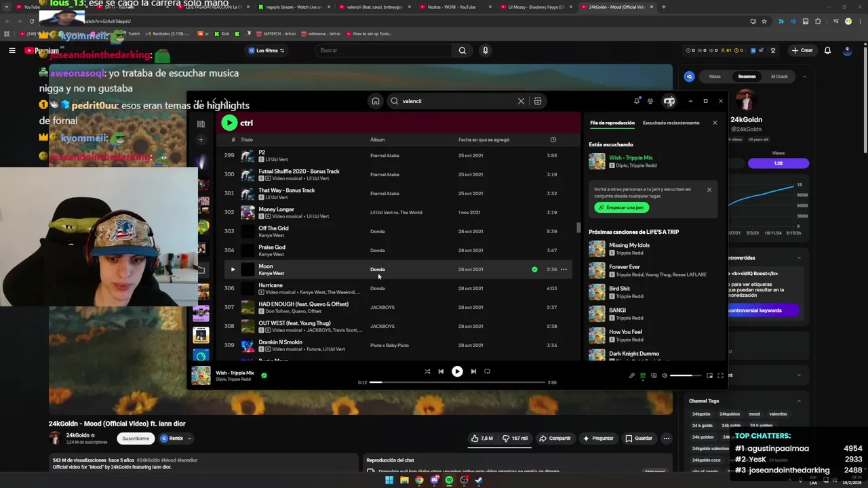Toggle the queue view icon in the player

click(x=643, y=375)
